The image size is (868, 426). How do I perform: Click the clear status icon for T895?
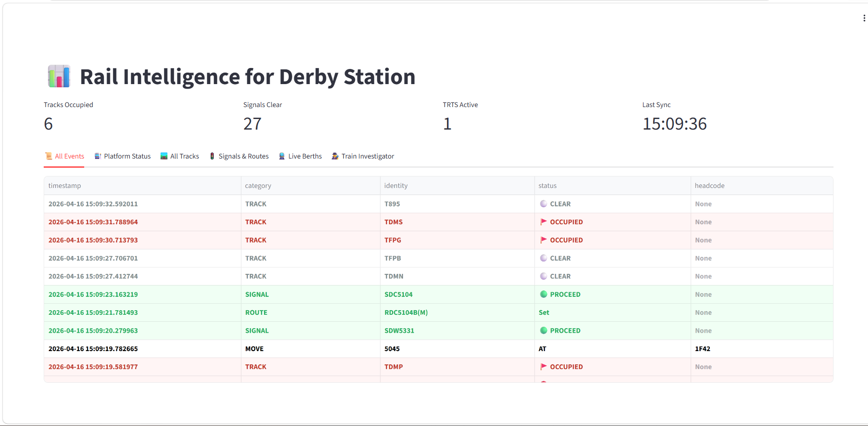click(x=544, y=204)
